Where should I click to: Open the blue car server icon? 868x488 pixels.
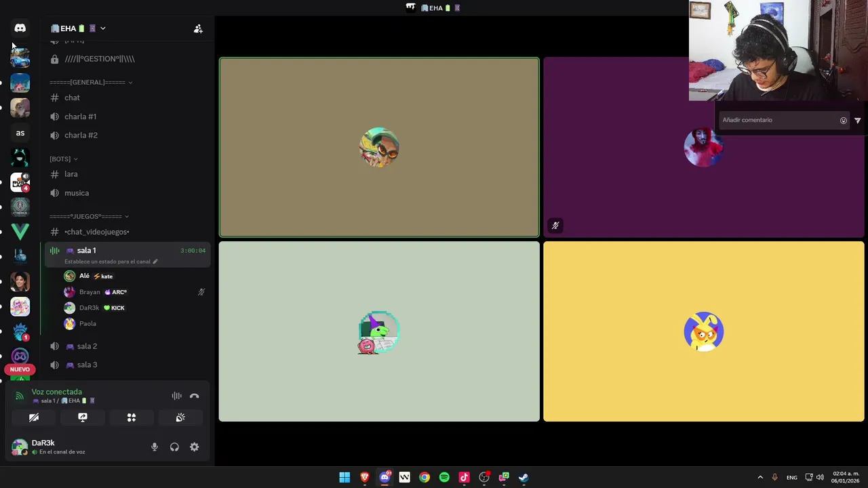pos(20,58)
